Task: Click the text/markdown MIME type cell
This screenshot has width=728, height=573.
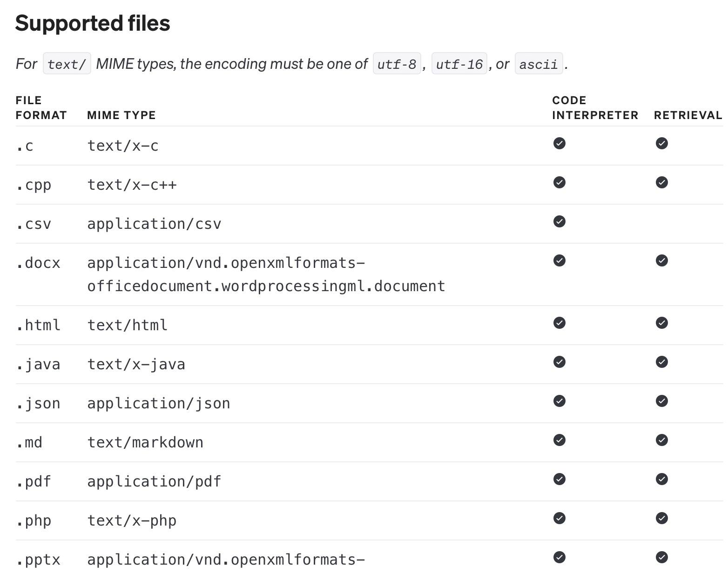Action: click(145, 442)
